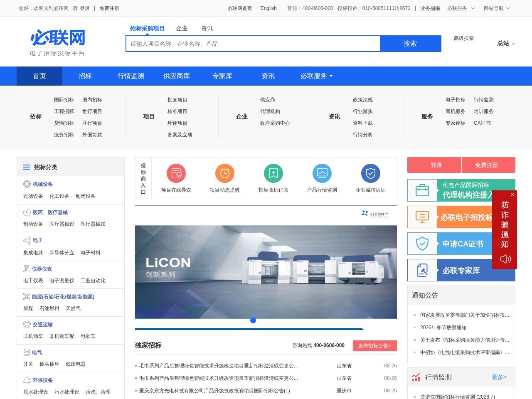Click the speaker icon on 防诈骗通知
Image resolution: width=532 pixels, height=399 pixels.
pyautogui.click(x=505, y=259)
